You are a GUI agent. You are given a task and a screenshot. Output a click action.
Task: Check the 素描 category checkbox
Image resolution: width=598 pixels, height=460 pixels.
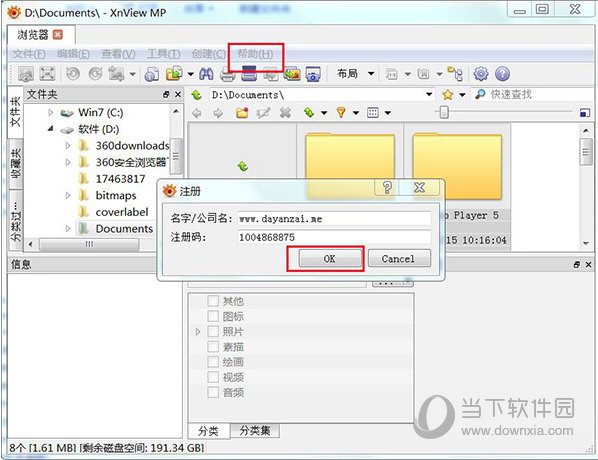(213, 347)
